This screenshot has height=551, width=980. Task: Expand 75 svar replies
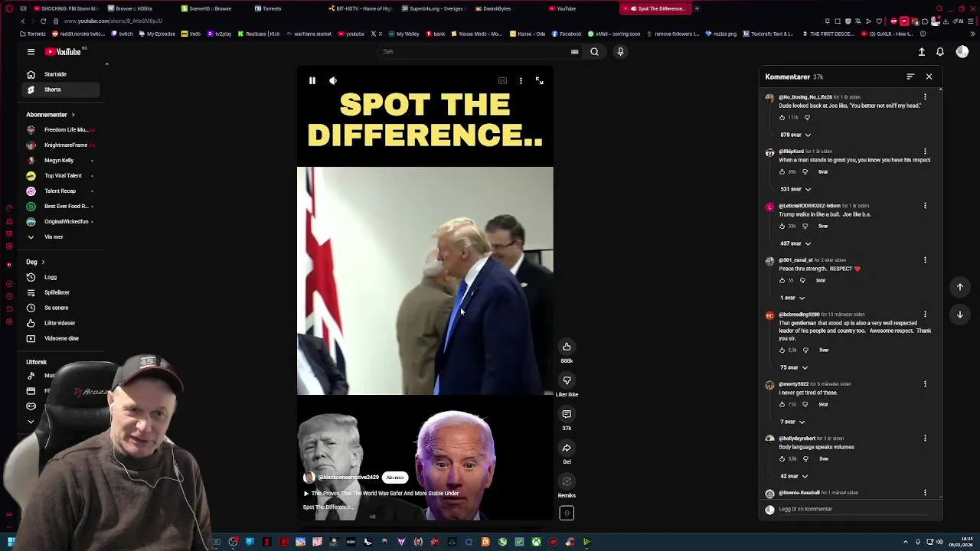(793, 367)
